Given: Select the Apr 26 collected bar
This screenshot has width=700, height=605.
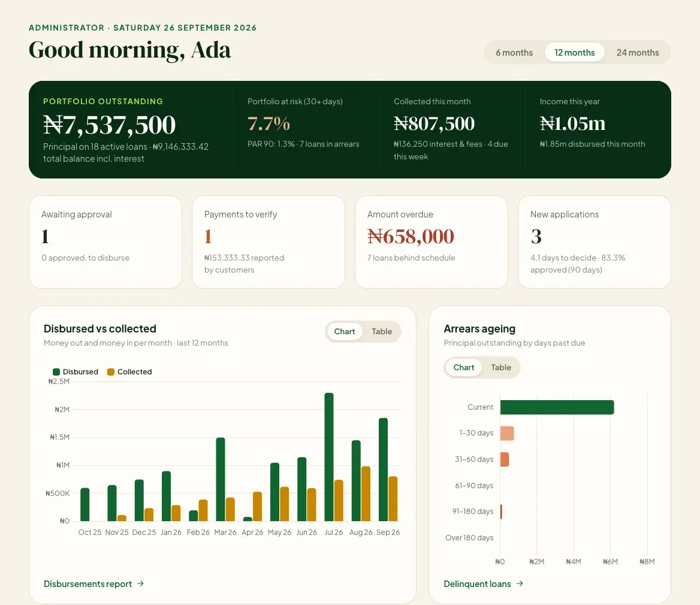Looking at the screenshot, I should 257,506.
